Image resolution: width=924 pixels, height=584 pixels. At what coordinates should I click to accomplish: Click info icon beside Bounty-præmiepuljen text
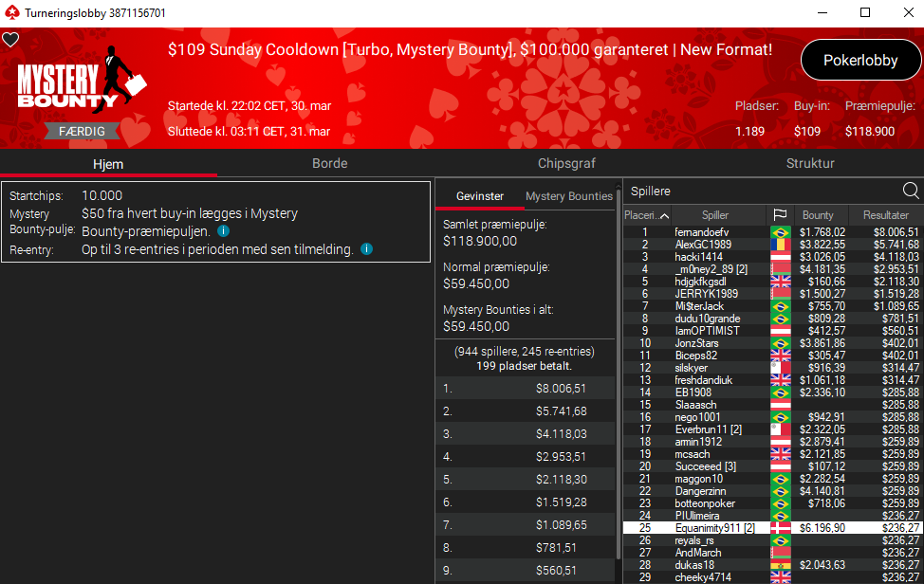pos(223,230)
